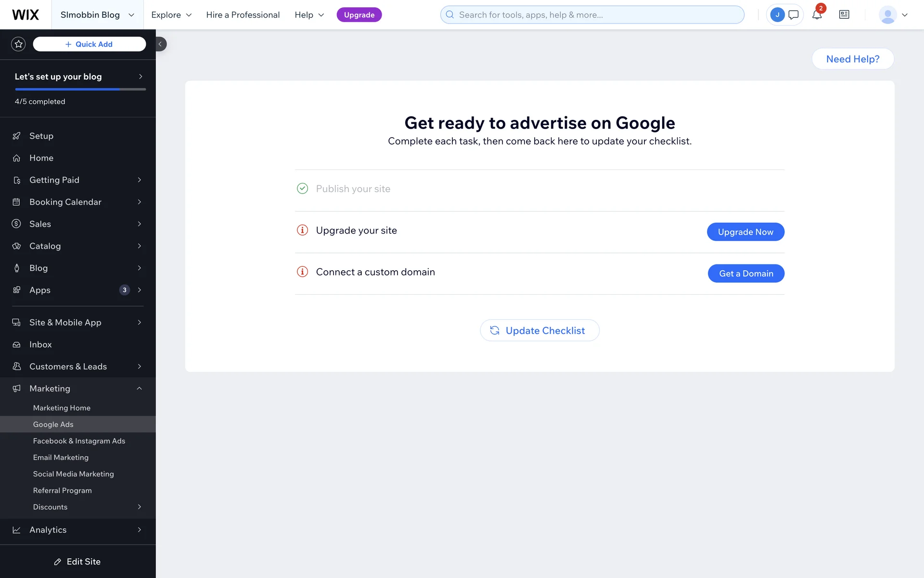Open the user account avatar dropdown
The height and width of the screenshot is (578, 924).
893,14
